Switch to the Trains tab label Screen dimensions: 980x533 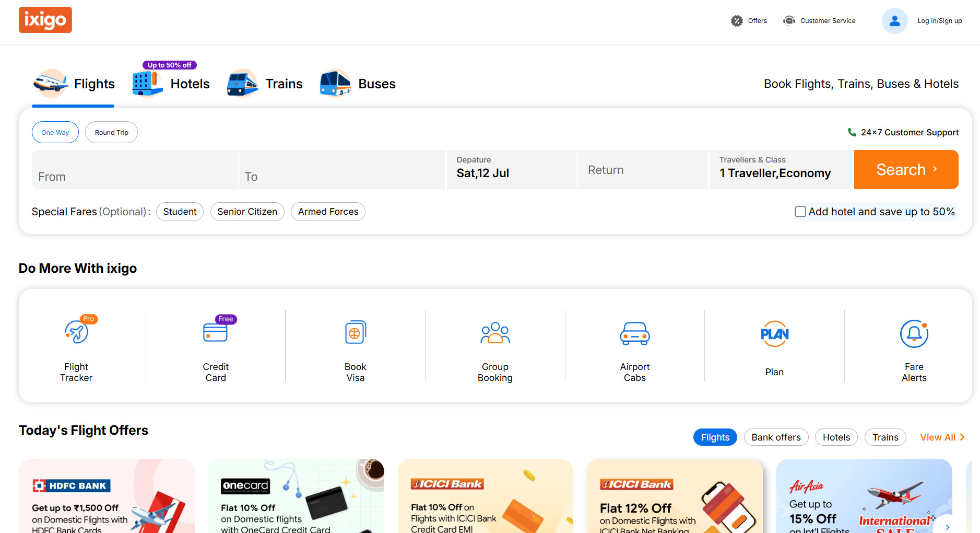pos(284,84)
